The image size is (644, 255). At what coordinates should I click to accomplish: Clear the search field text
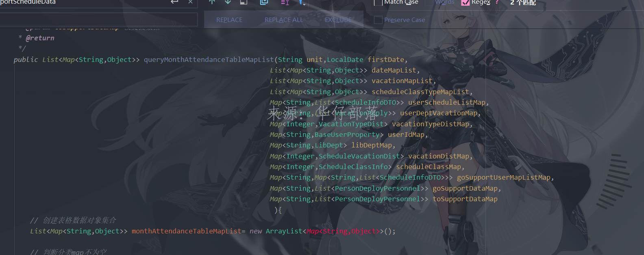click(x=190, y=2)
